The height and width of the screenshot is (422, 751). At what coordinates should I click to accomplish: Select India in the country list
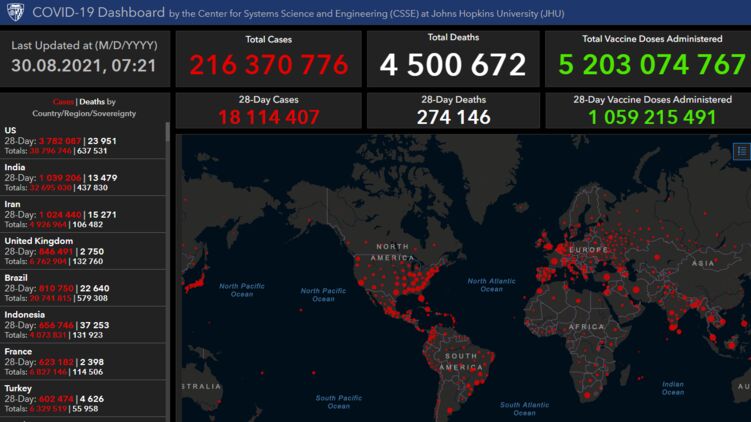pos(82,176)
